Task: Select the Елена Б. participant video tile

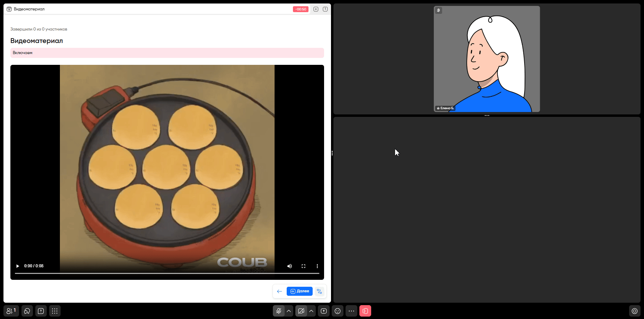Action: tap(487, 59)
